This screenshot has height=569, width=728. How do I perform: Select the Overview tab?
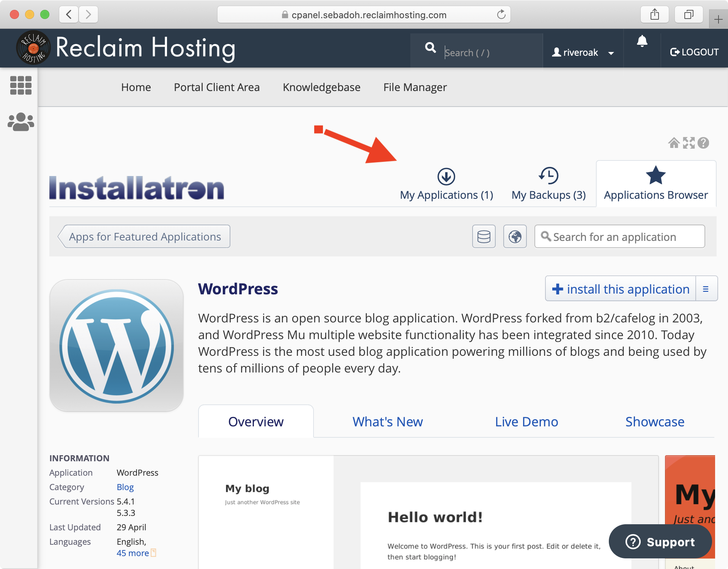256,421
